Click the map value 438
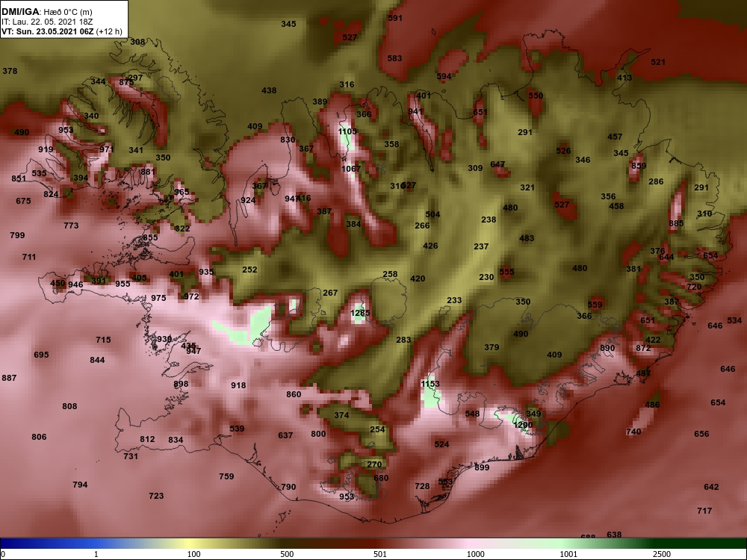 pos(269,90)
